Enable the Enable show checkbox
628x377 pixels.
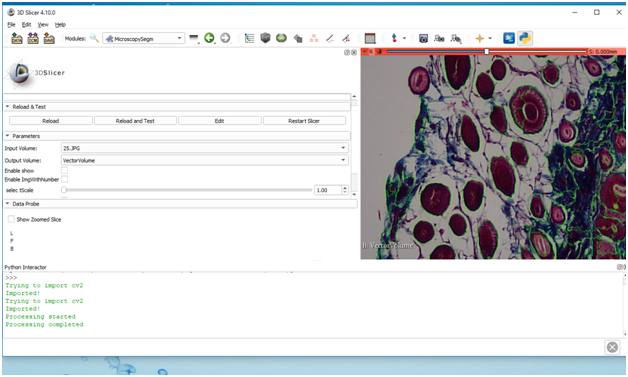point(64,171)
